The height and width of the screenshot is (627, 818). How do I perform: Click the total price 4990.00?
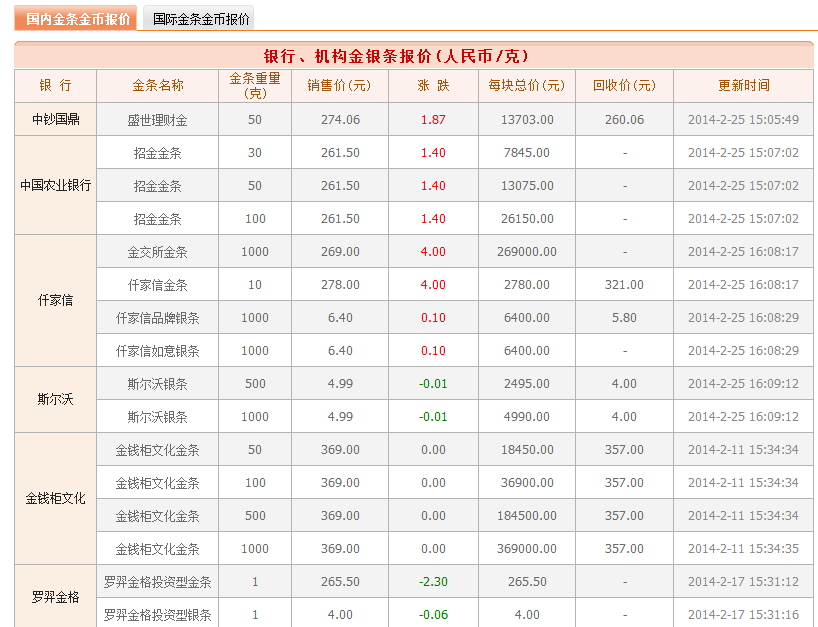coord(527,417)
